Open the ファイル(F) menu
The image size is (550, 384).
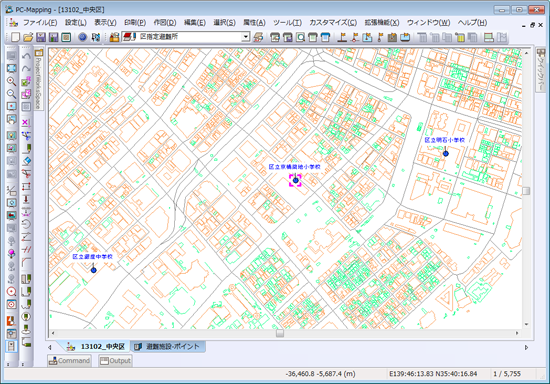(40, 23)
